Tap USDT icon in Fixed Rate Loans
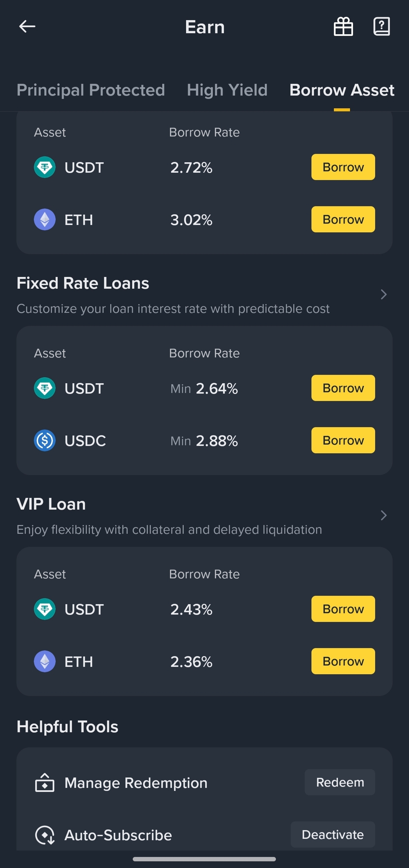The width and height of the screenshot is (409, 868). point(45,388)
